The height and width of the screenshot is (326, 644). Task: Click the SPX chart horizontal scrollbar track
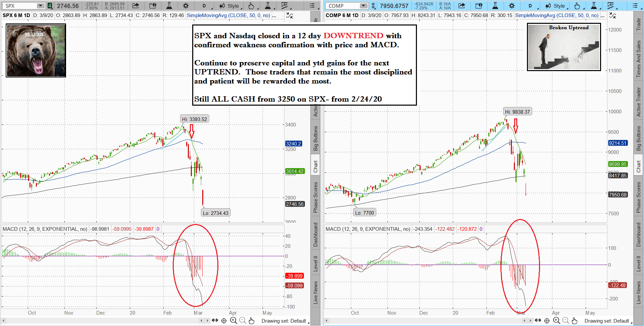pyautogui.click(x=101, y=321)
